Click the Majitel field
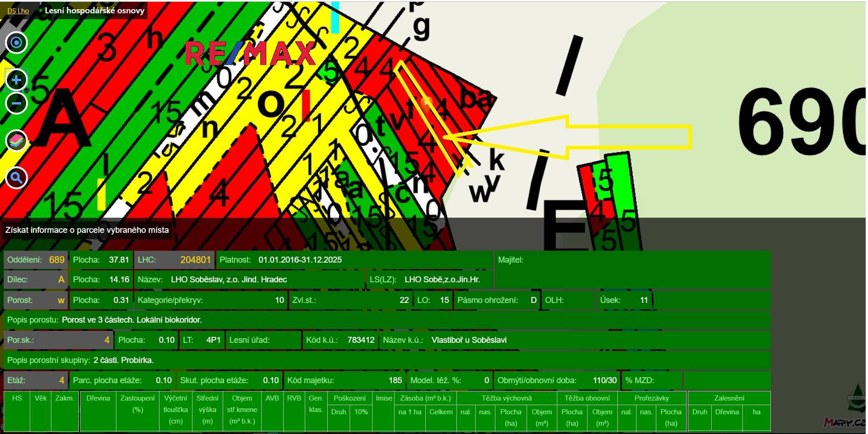868x434 pixels. [x=632, y=269]
